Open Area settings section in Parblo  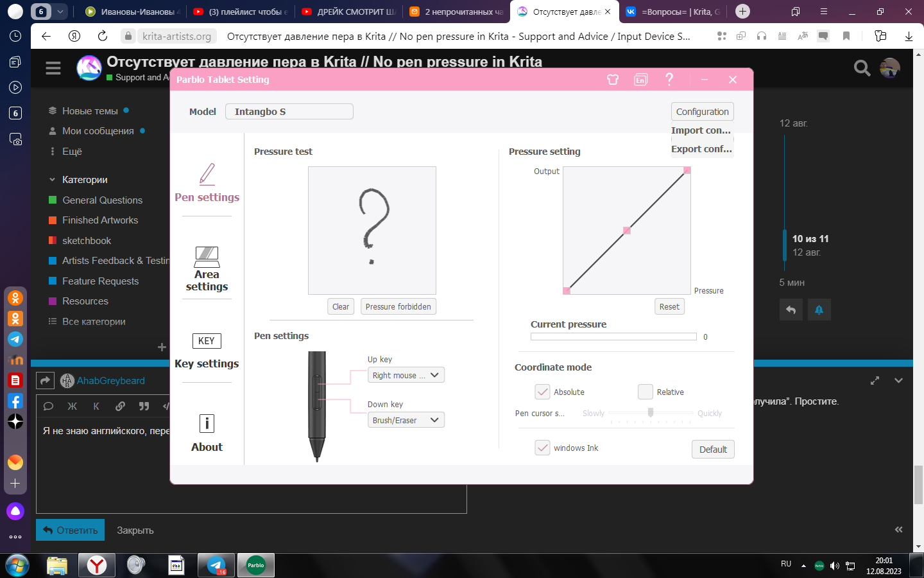[207, 269]
